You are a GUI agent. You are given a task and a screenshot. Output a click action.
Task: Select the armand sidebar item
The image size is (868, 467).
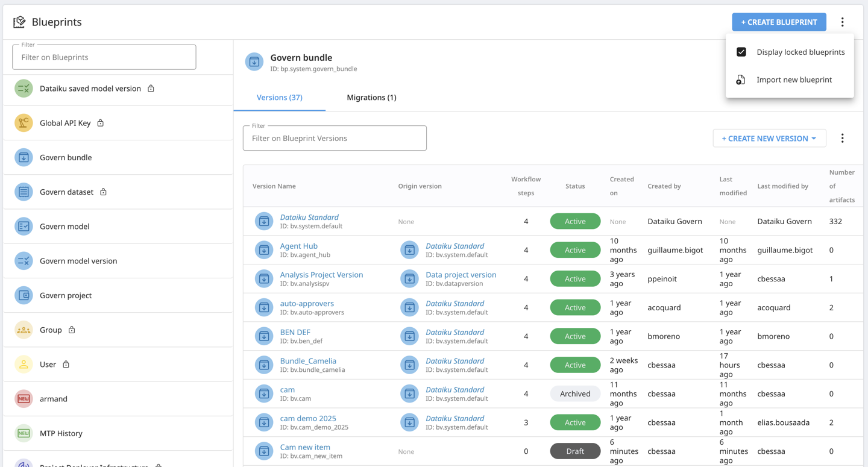(x=118, y=399)
